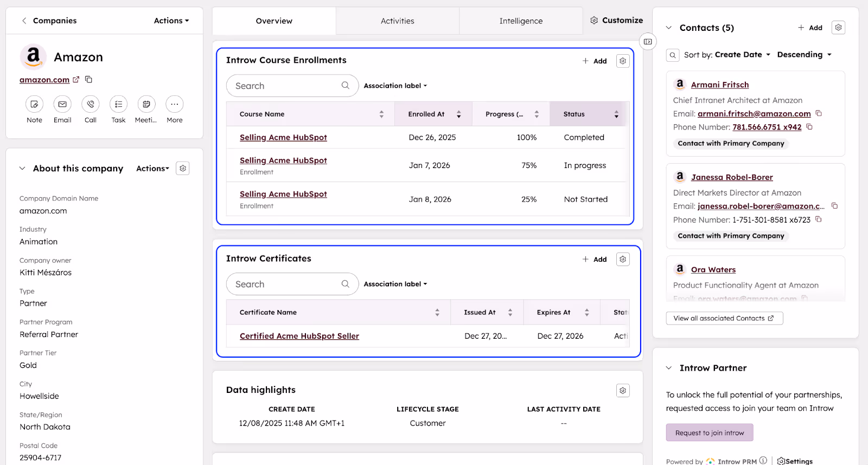Click the Note icon under Amazon
The width and height of the screenshot is (868, 465).
[34, 104]
